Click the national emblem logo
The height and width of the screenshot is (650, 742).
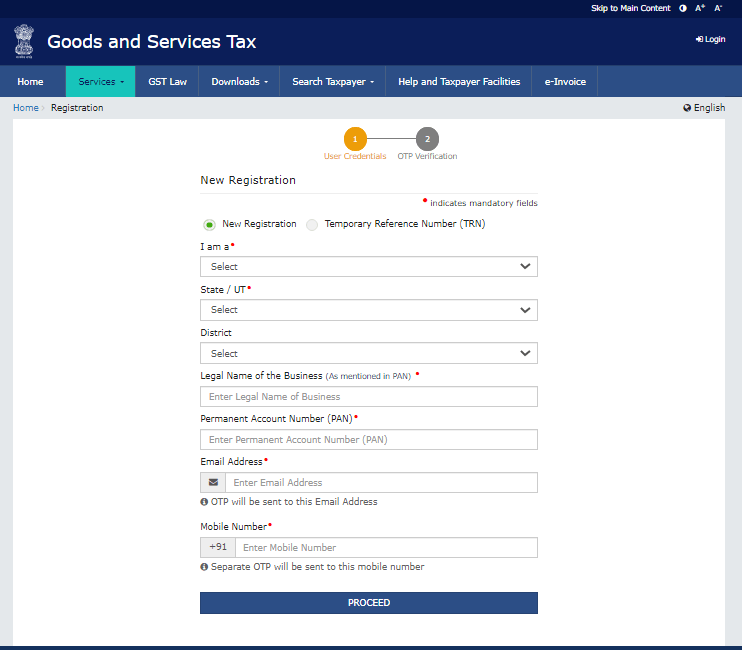tap(24, 42)
